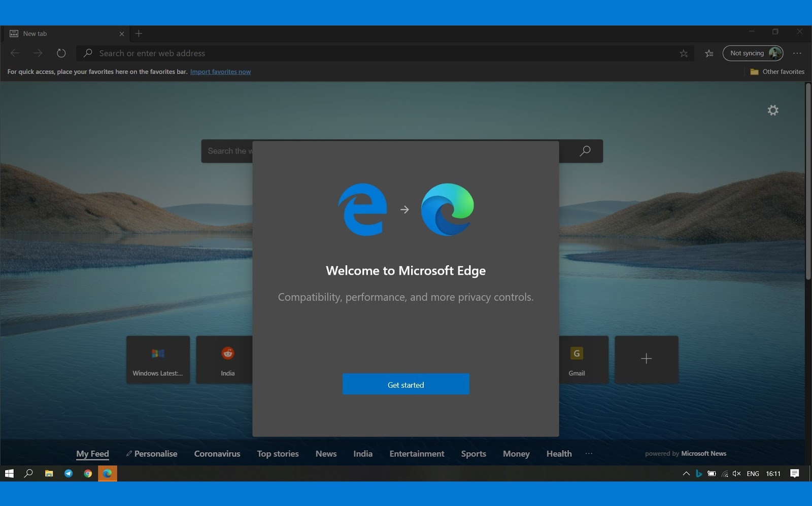Image resolution: width=812 pixels, height=506 pixels.
Task: Open the Entertainment feed tab
Action: tap(417, 454)
